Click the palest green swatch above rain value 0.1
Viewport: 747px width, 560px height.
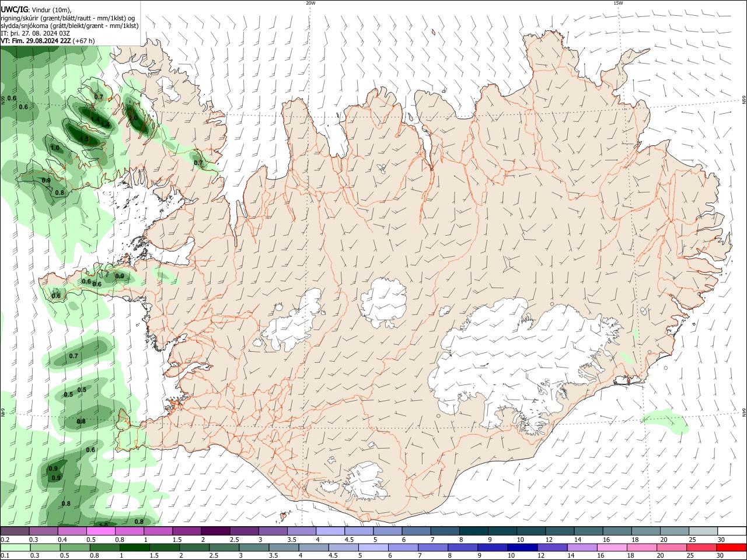[x=15, y=548]
